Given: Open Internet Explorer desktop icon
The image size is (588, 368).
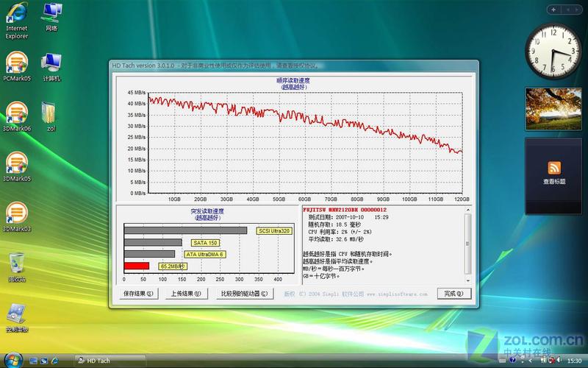Looking at the screenshot, I should 16,21.
